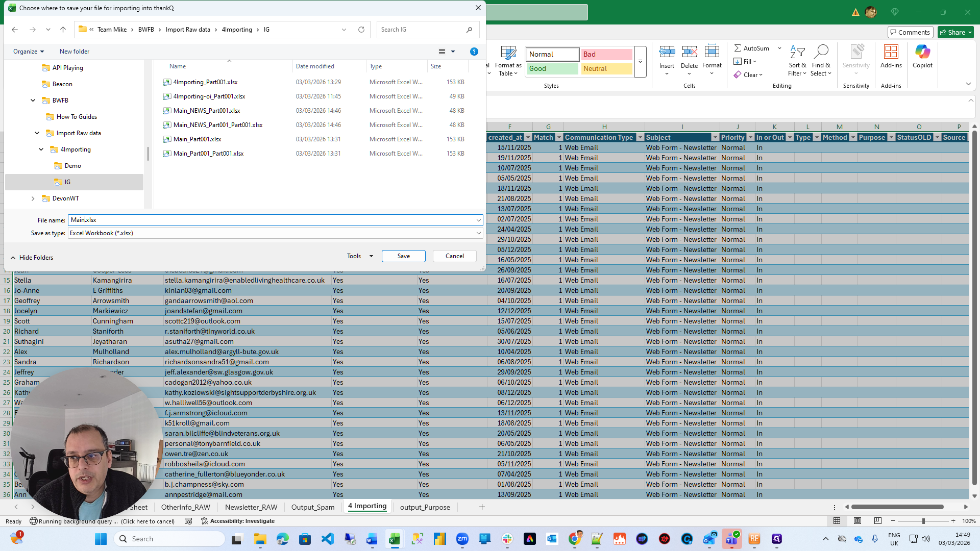Image resolution: width=980 pixels, height=551 pixels.
Task: Switch to the Newsletter_RAW sheet tab
Action: [251, 507]
